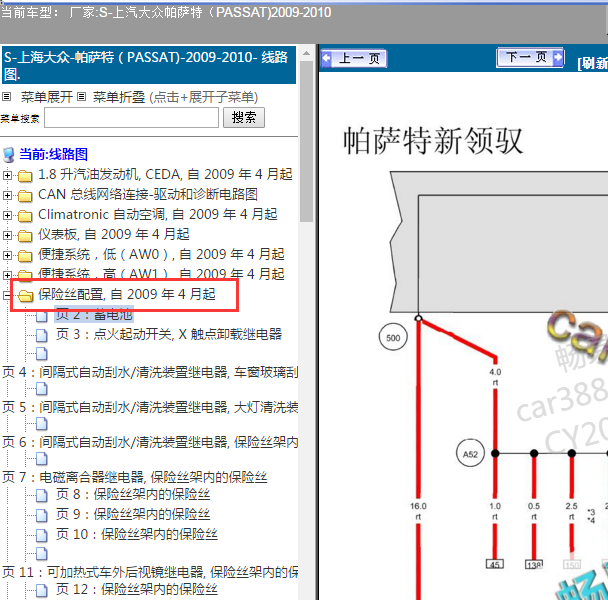Click the 菜单折叠 list icon
Screen dimensions: 608x600
(81, 96)
